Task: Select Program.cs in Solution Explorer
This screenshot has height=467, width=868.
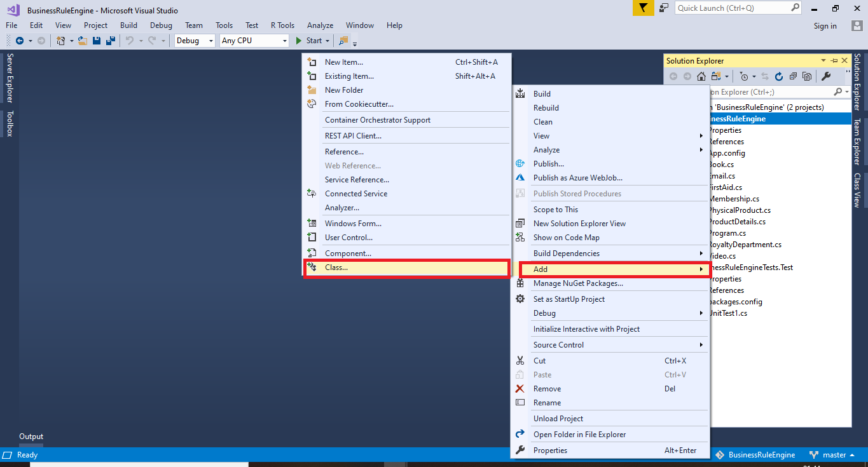Action: click(728, 233)
